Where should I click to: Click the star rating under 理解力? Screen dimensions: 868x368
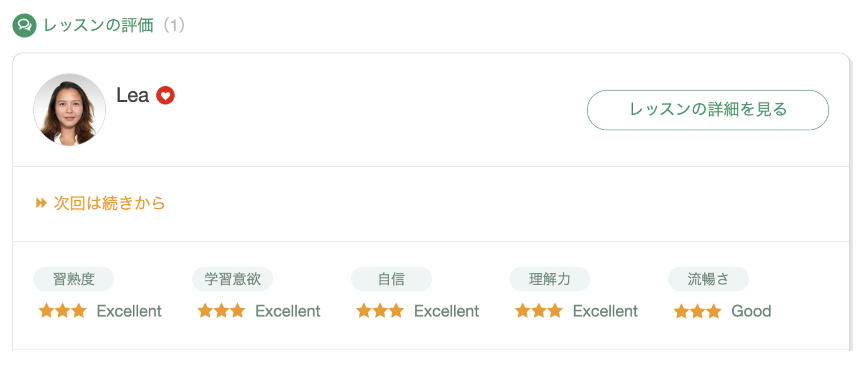click(539, 311)
